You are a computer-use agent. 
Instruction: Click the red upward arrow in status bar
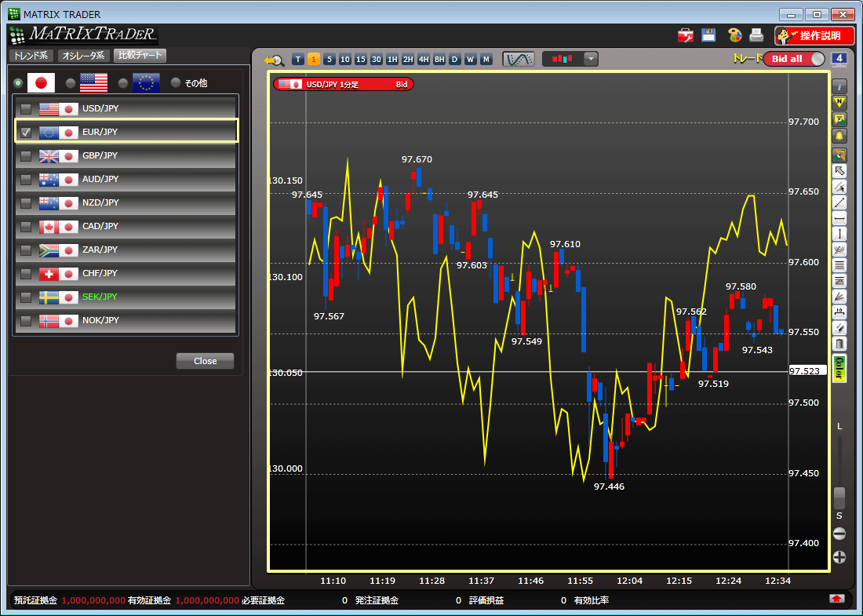click(836, 599)
